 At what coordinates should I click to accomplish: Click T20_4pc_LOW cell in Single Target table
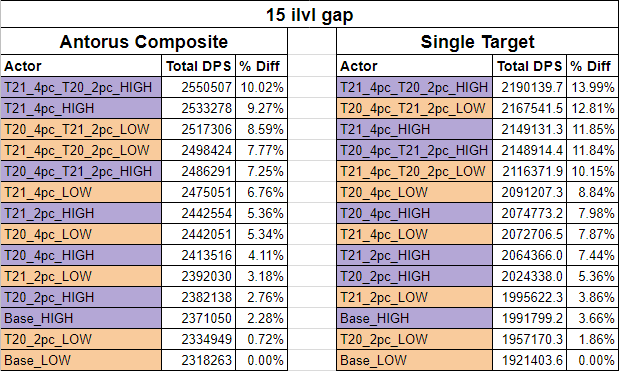(x=414, y=192)
